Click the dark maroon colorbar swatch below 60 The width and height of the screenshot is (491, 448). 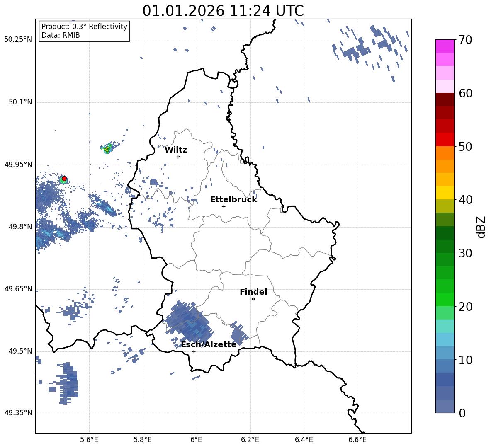coord(445,99)
